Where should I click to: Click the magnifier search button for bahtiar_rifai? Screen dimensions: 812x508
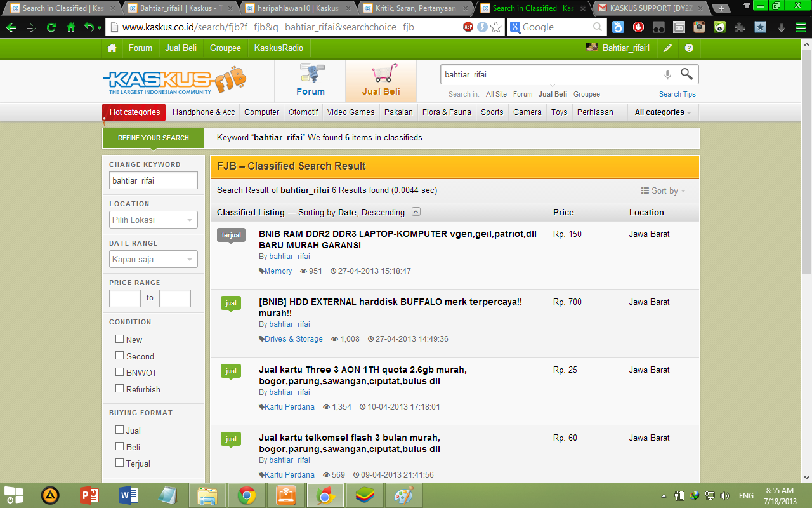tap(686, 74)
